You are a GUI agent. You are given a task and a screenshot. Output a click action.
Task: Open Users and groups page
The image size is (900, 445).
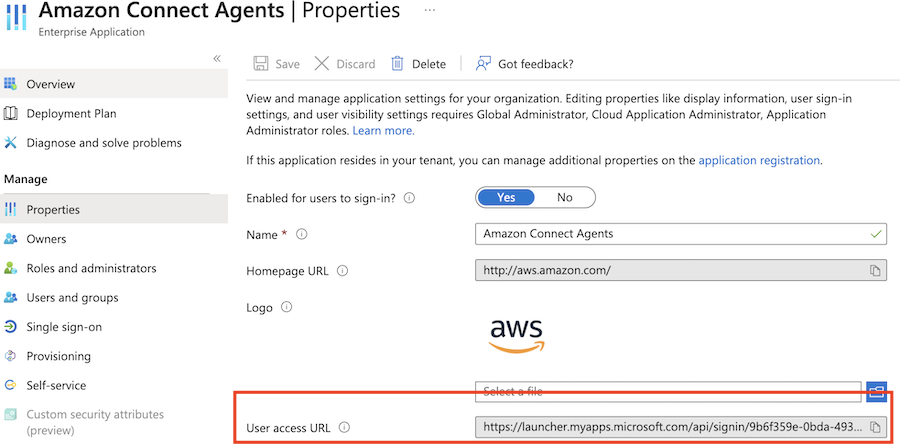click(72, 297)
